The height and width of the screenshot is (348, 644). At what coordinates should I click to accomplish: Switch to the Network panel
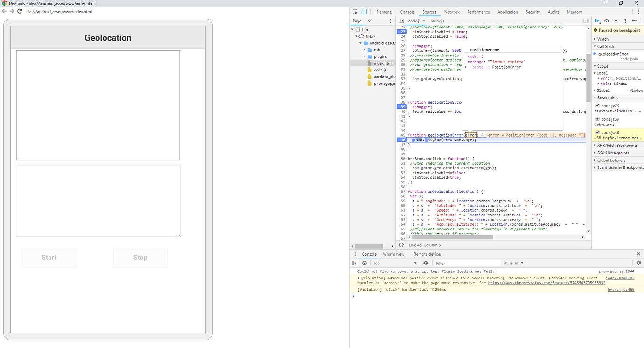452,12
